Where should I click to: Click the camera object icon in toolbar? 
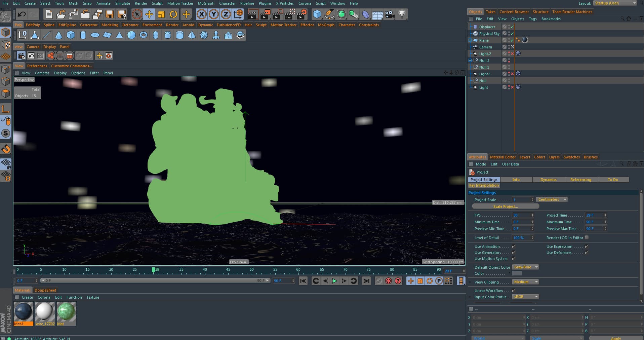(390, 14)
